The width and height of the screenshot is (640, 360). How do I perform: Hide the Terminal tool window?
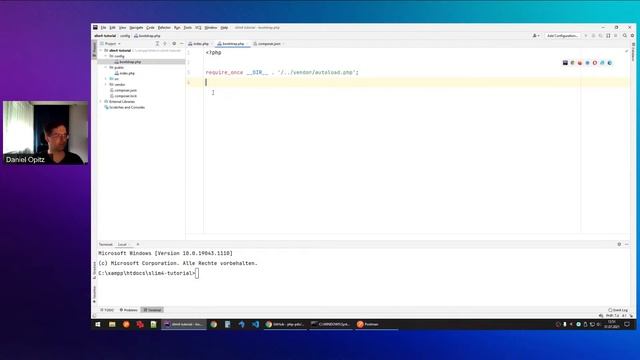tap(627, 244)
